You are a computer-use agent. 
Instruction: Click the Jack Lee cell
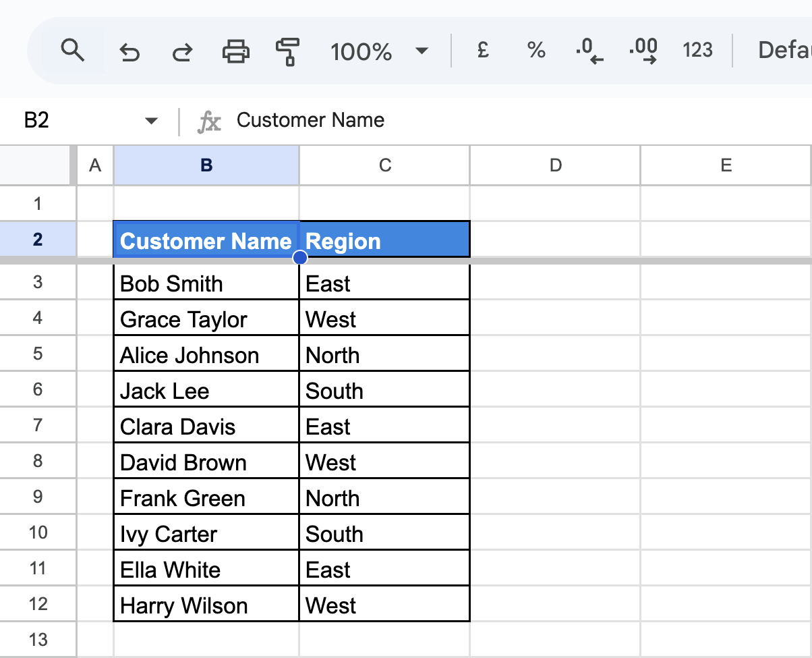pos(206,390)
